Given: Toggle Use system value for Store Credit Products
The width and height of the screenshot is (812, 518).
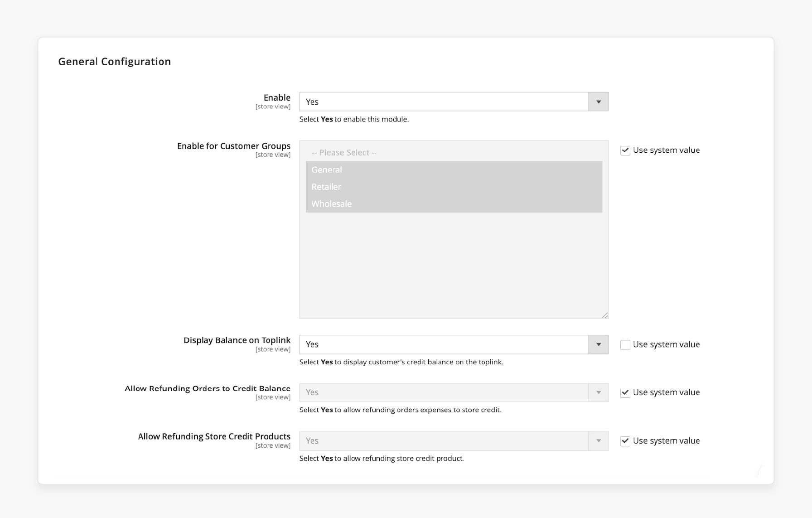Looking at the screenshot, I should (x=625, y=441).
